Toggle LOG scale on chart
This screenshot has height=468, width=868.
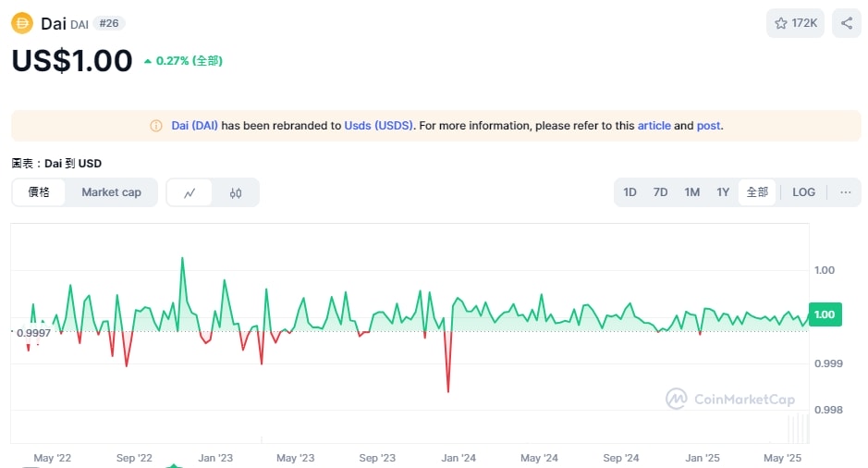tap(803, 192)
